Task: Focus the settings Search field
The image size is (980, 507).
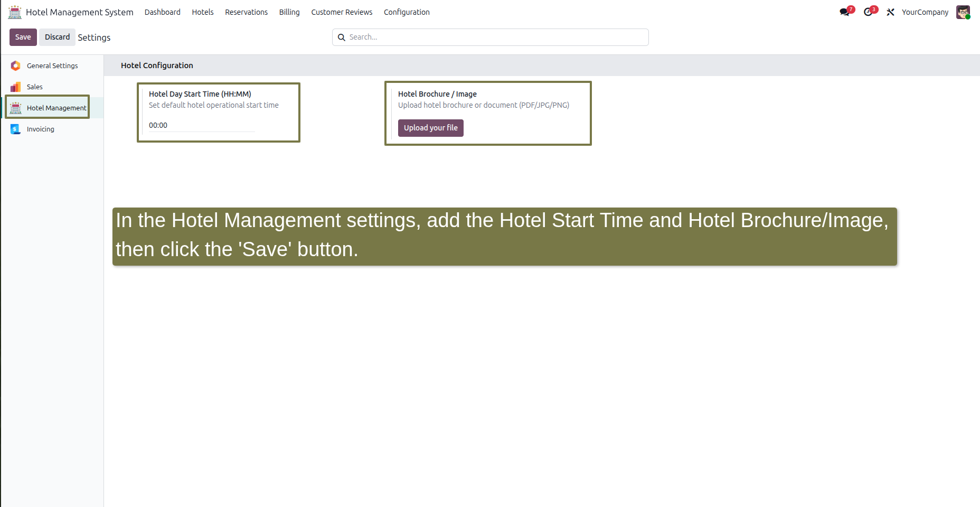Action: click(490, 37)
